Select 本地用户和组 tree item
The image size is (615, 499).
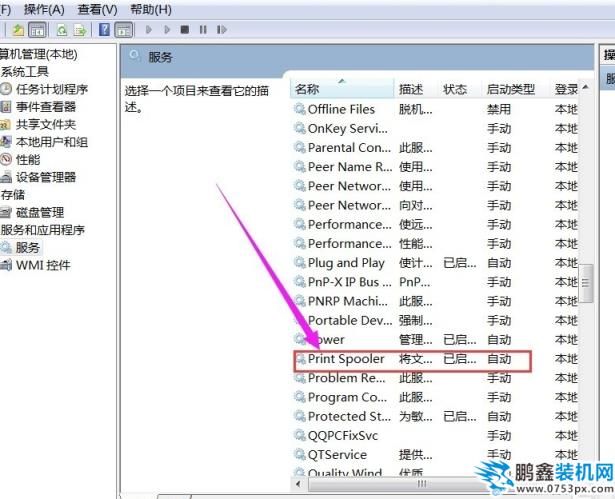pyautogui.click(x=52, y=142)
